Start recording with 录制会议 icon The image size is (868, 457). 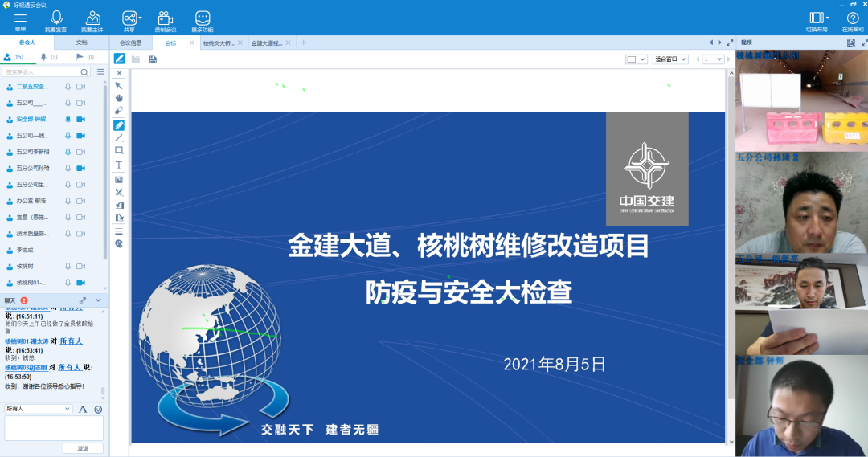pyautogui.click(x=165, y=18)
